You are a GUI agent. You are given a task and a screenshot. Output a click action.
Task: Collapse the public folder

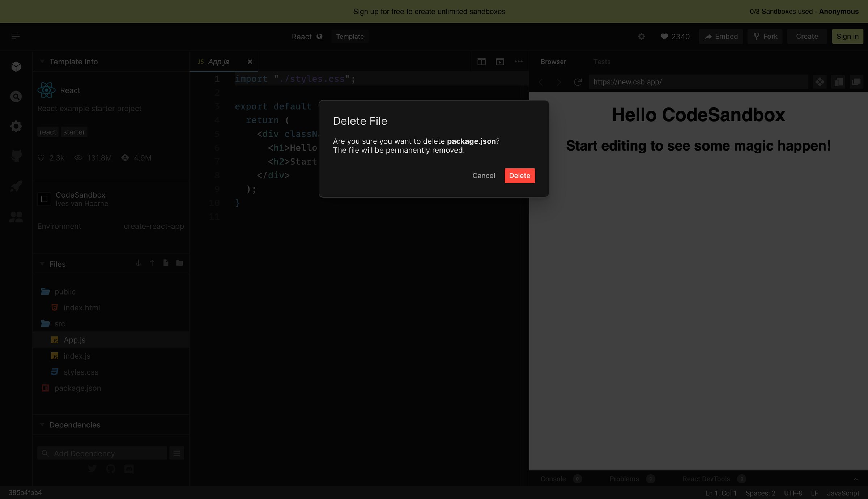(x=111, y=292)
